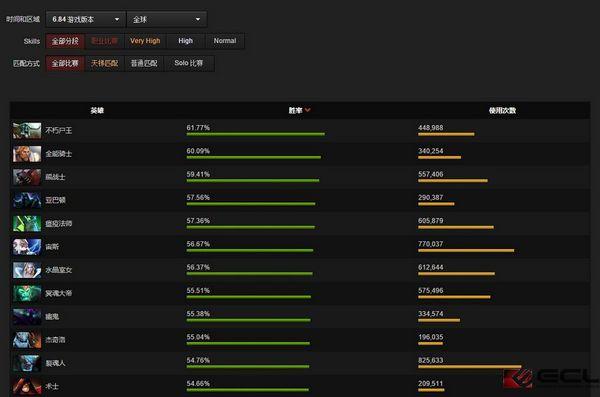Click the 57.36% win rate value
Screen dimensions: 600x397
198,221
